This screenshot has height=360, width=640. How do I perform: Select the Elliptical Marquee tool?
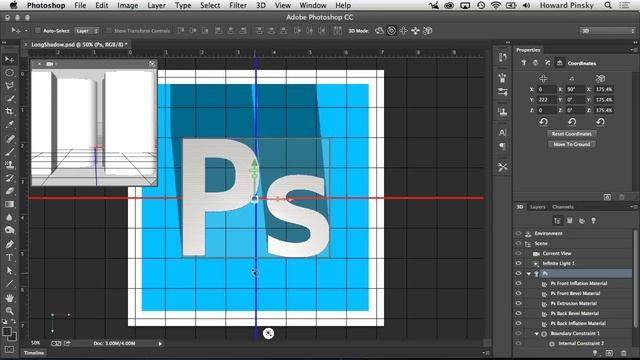9,73
